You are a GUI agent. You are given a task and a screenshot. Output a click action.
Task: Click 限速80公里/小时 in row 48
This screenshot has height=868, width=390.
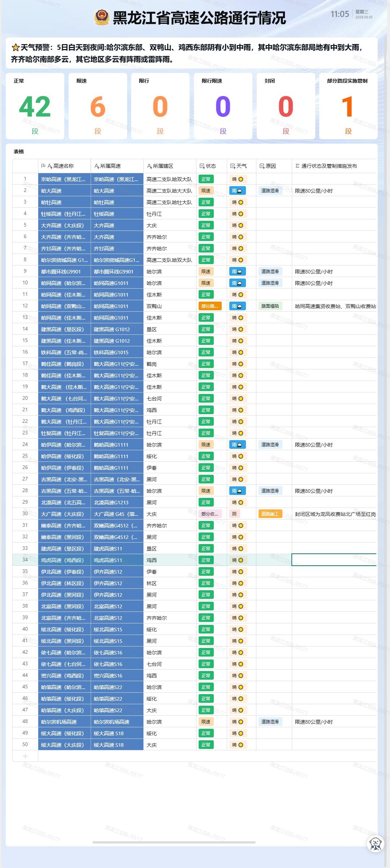coord(314,722)
